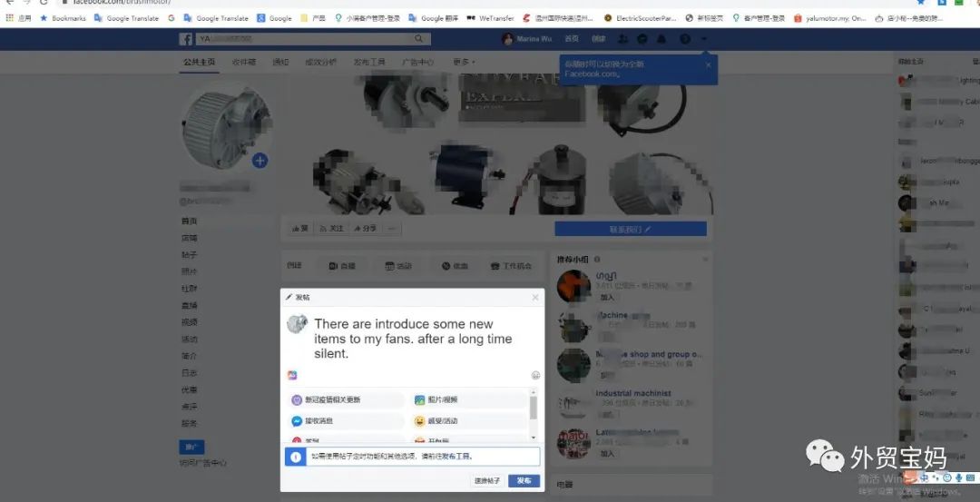Click the blue 推广 promote button

[x=191, y=448]
